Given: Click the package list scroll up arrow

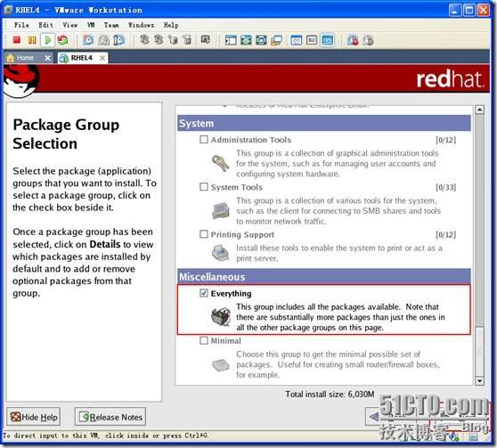Looking at the screenshot, I should [479, 110].
